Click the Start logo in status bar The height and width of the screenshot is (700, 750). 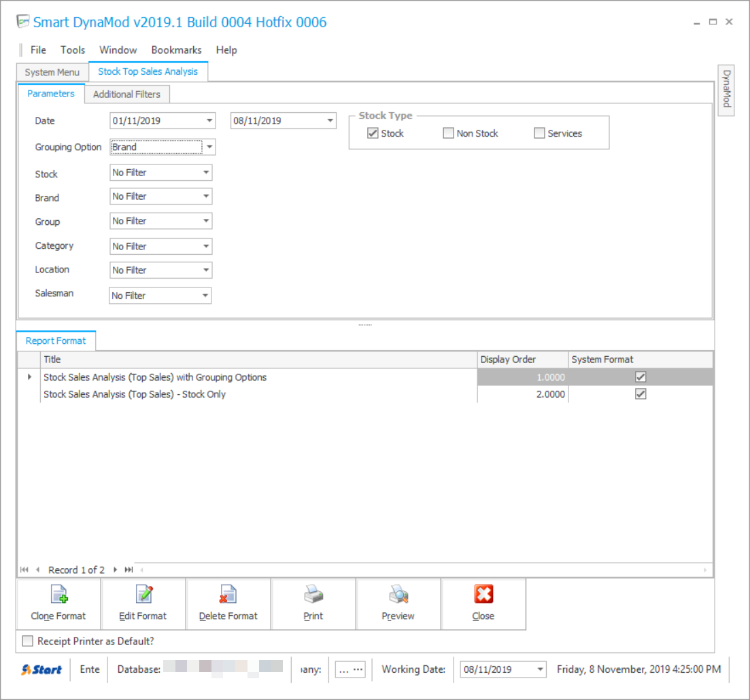click(41, 669)
